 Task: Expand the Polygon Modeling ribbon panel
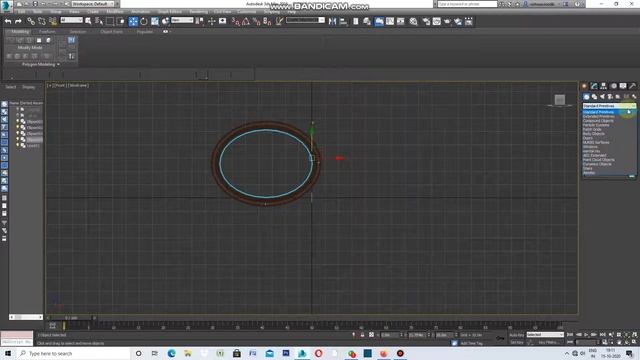click(x=40, y=64)
